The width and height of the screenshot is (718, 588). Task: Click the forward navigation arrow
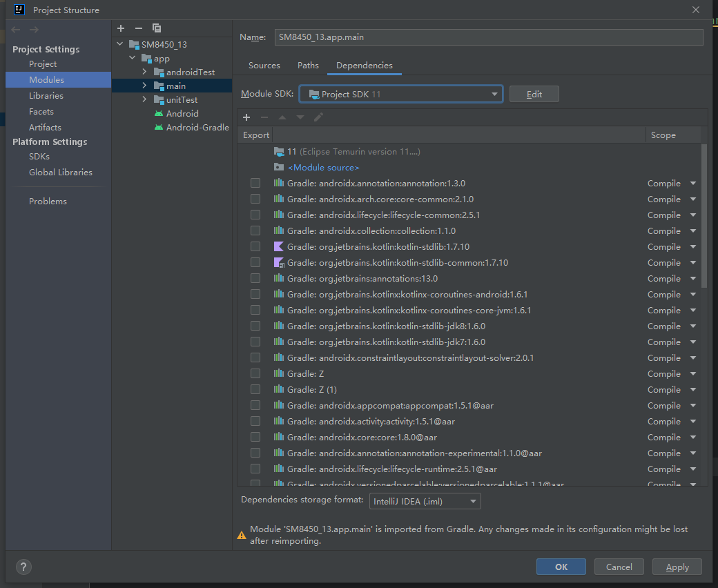(x=34, y=30)
